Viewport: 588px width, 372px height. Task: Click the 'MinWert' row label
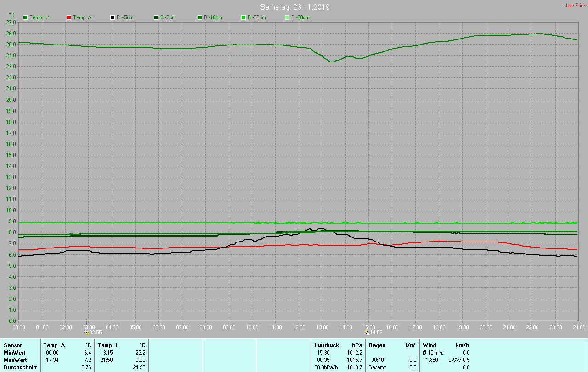click(14, 353)
